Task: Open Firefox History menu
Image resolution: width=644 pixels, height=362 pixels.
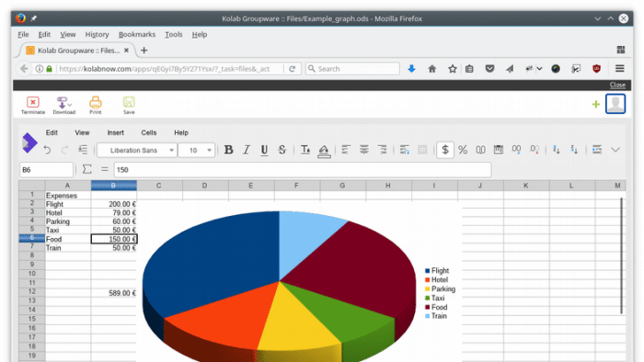Action: [x=97, y=34]
